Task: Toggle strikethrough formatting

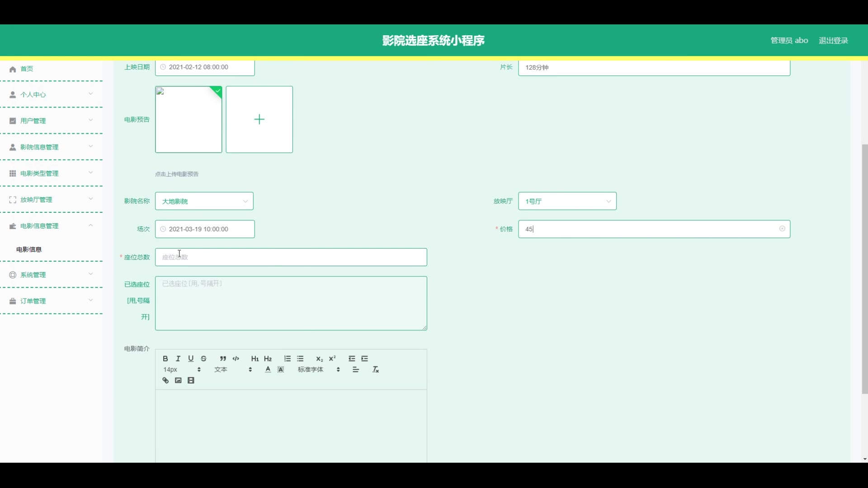Action: pos(204,358)
